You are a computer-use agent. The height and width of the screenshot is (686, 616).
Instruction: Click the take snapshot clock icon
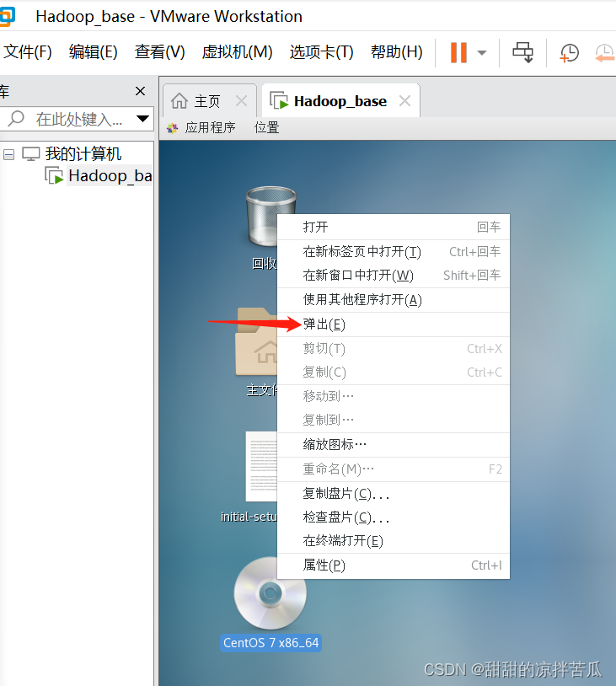coord(569,53)
